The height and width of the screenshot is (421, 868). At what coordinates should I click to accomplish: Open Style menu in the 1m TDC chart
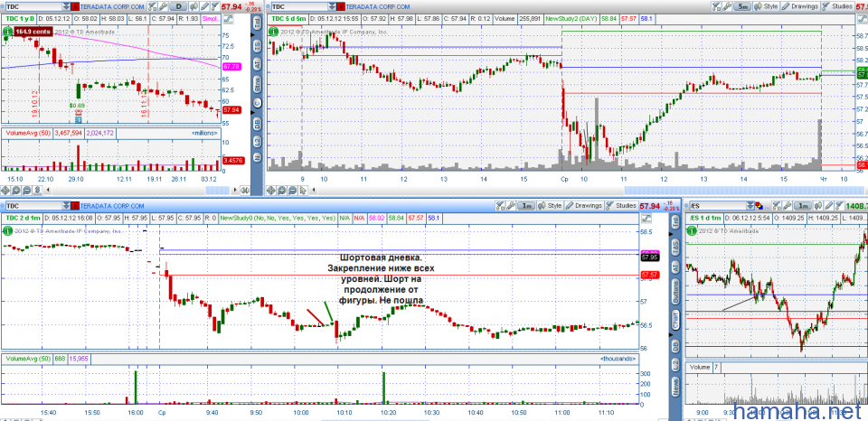coord(551,205)
